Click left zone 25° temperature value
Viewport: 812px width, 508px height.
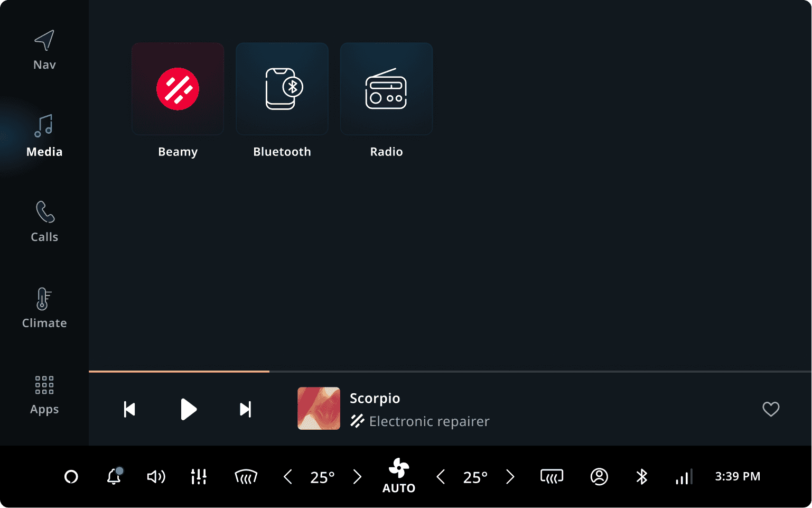point(322,477)
